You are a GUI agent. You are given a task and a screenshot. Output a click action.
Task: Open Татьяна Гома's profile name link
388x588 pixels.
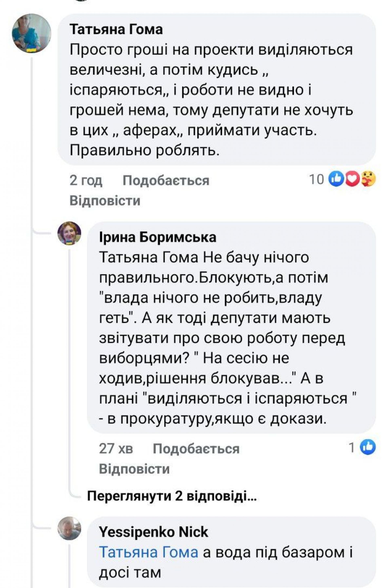[116, 30]
